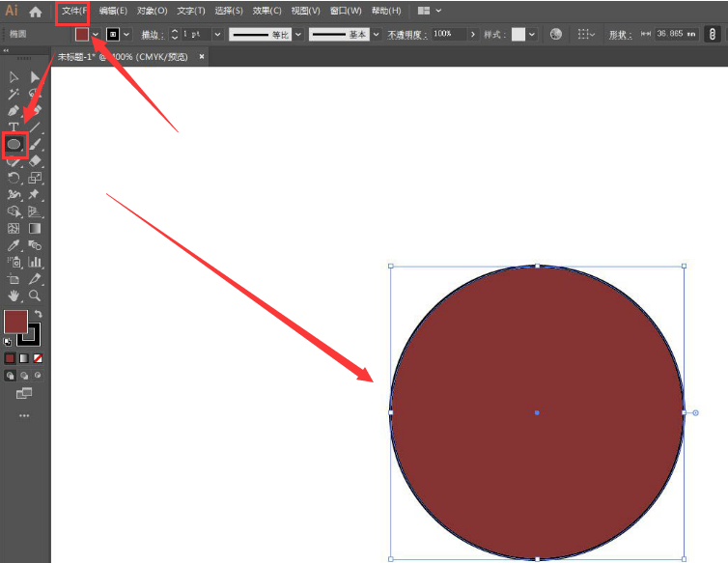Viewport: 728px width, 563px height.
Task: Select the Hand tool
Action: (14, 296)
